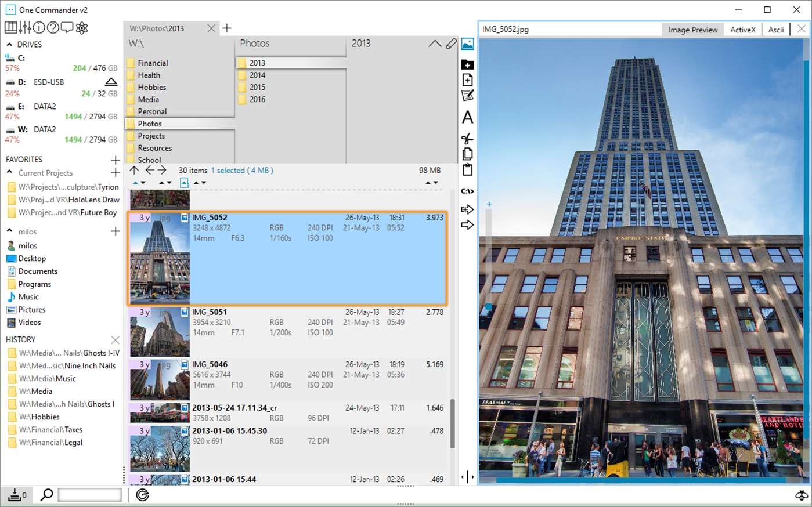Switch to the Ascii preview tab

coord(775,30)
